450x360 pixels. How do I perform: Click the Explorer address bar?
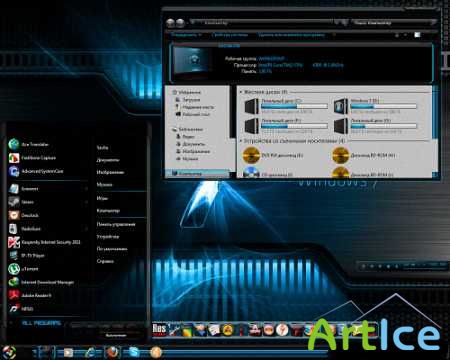point(262,23)
